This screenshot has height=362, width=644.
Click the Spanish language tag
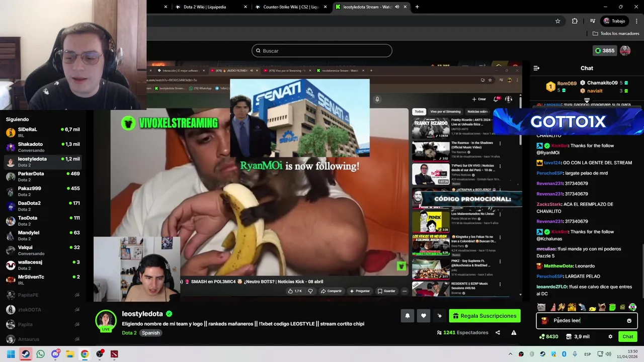point(150,333)
